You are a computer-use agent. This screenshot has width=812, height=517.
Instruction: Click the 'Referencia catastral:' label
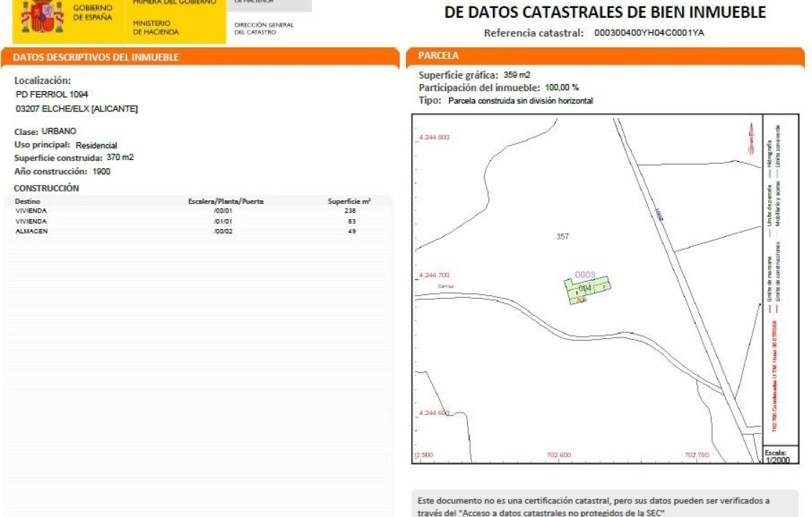(533, 33)
